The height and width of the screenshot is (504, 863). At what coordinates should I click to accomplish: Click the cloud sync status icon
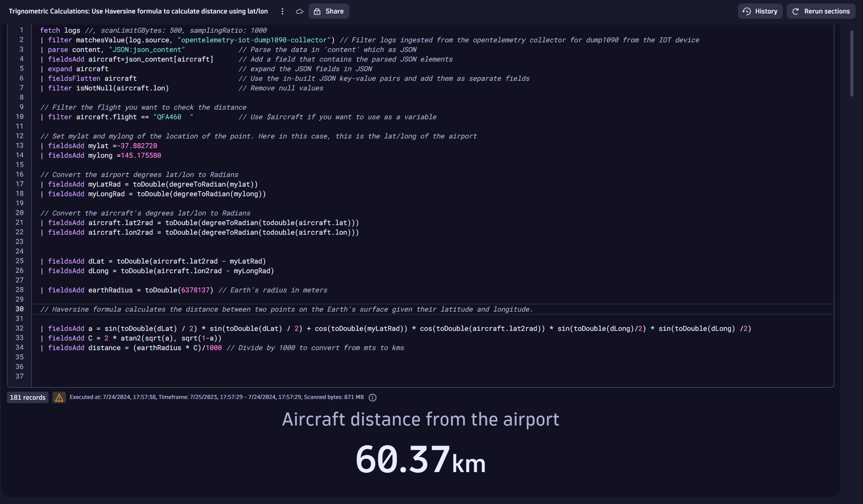[299, 11]
